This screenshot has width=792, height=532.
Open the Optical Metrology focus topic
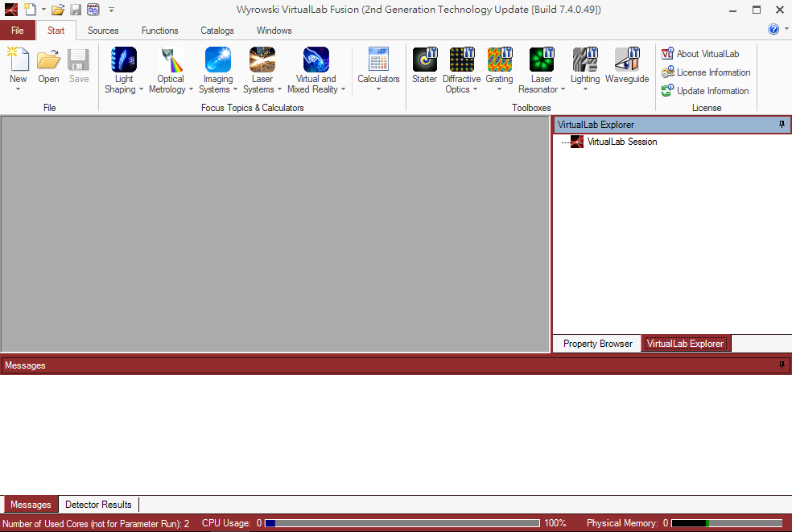[x=171, y=60]
